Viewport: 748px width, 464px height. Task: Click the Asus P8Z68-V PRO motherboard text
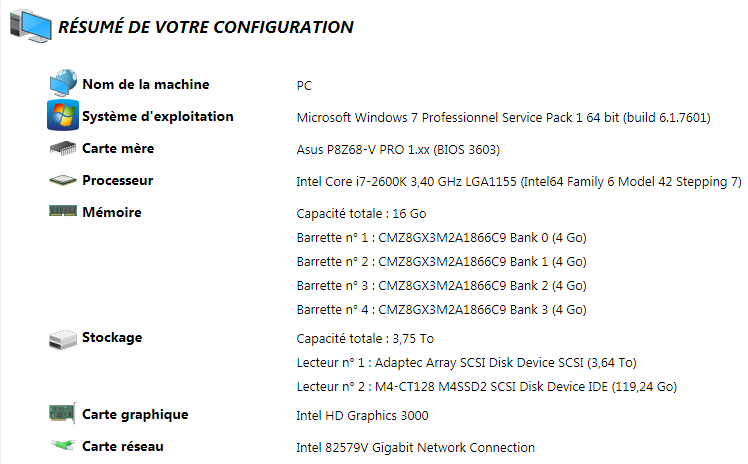click(x=398, y=150)
